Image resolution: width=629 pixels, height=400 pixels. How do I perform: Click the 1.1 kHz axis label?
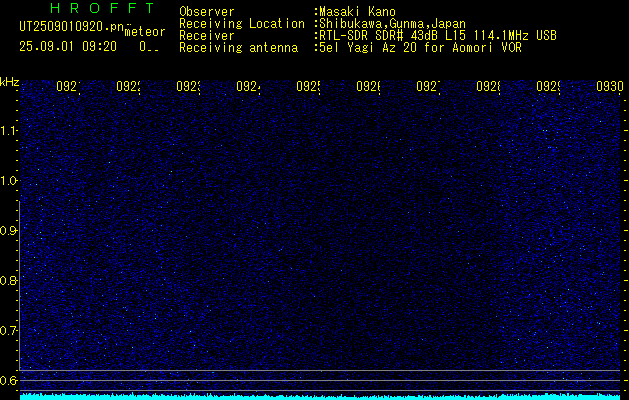[9, 130]
